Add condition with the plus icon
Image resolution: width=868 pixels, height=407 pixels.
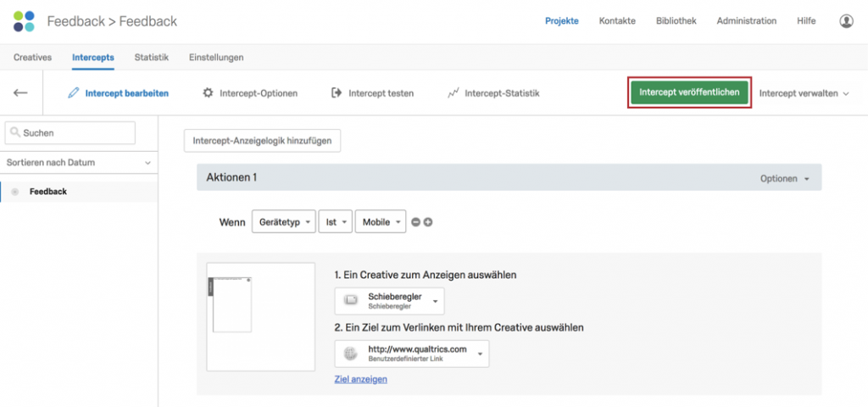pyautogui.click(x=428, y=222)
